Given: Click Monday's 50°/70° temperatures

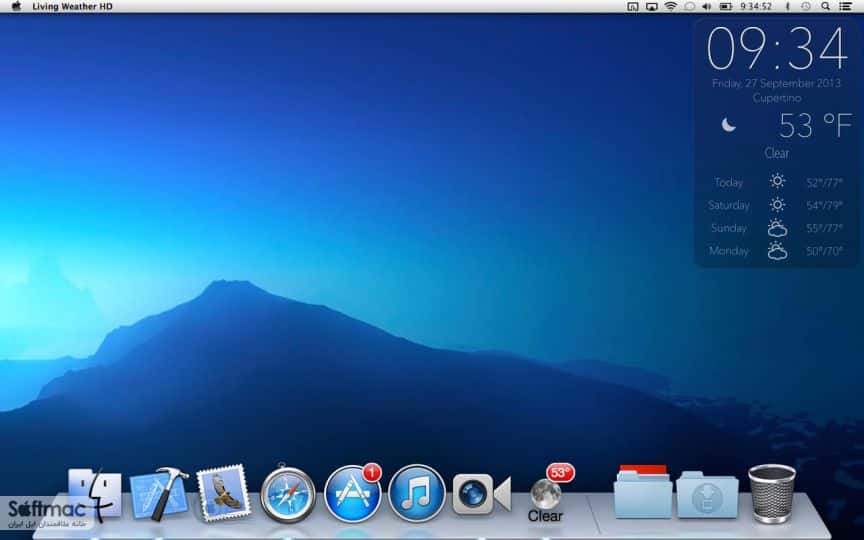Looking at the screenshot, I should coord(824,251).
